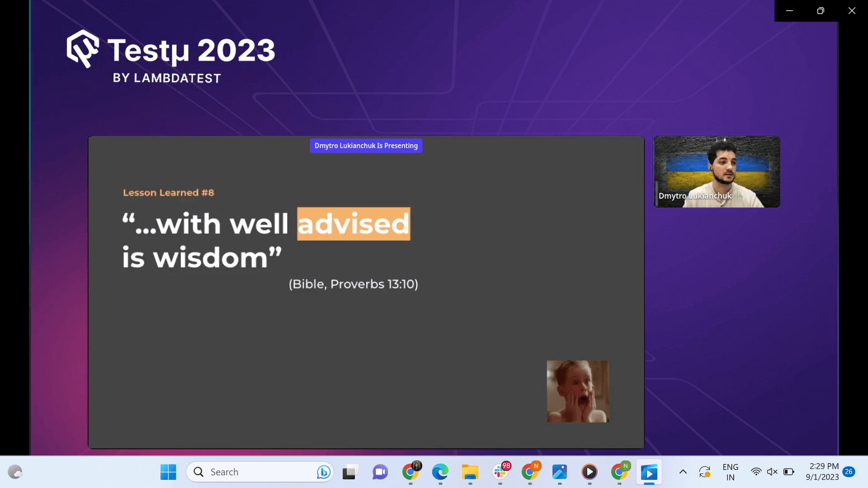Open the Photos app
Viewport: 868px width, 488px height.
pos(560,472)
